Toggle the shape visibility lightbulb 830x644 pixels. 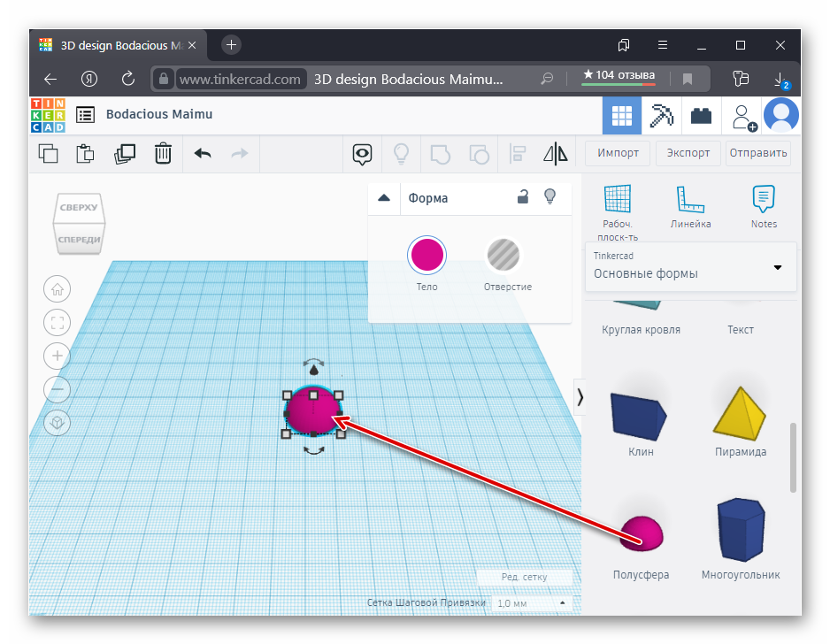(549, 197)
